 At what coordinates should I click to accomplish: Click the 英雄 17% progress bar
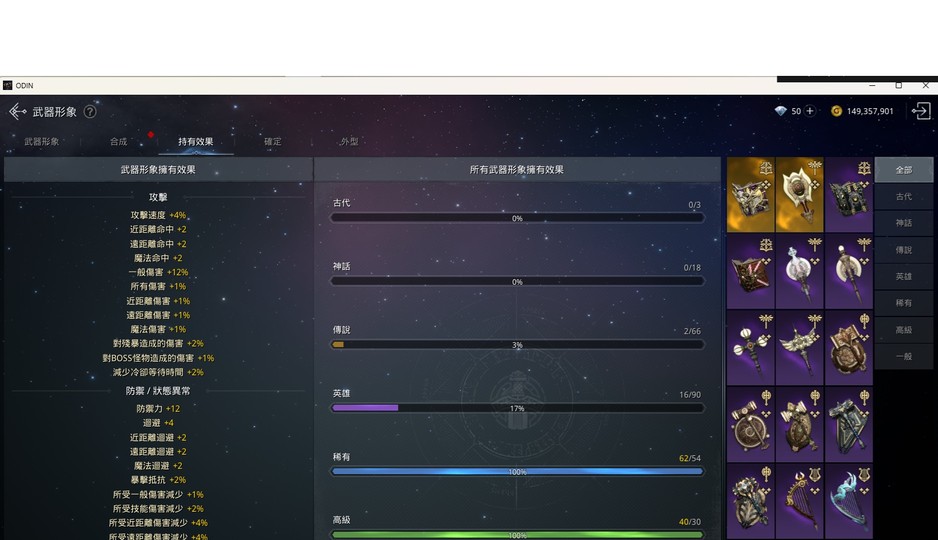[x=517, y=408]
